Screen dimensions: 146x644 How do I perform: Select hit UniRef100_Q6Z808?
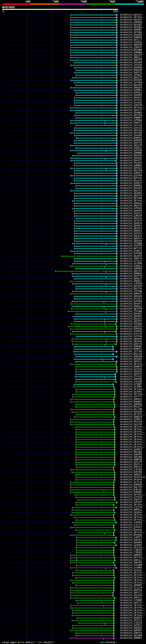click(131, 256)
